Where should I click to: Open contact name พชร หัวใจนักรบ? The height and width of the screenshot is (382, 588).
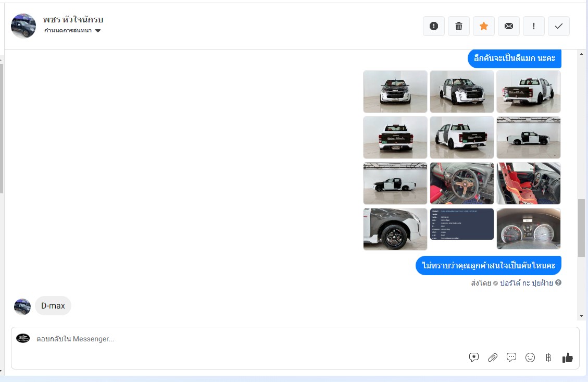tap(73, 19)
